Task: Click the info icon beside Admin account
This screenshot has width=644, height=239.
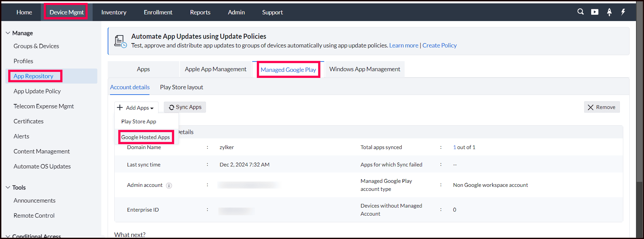Action: 169,186
